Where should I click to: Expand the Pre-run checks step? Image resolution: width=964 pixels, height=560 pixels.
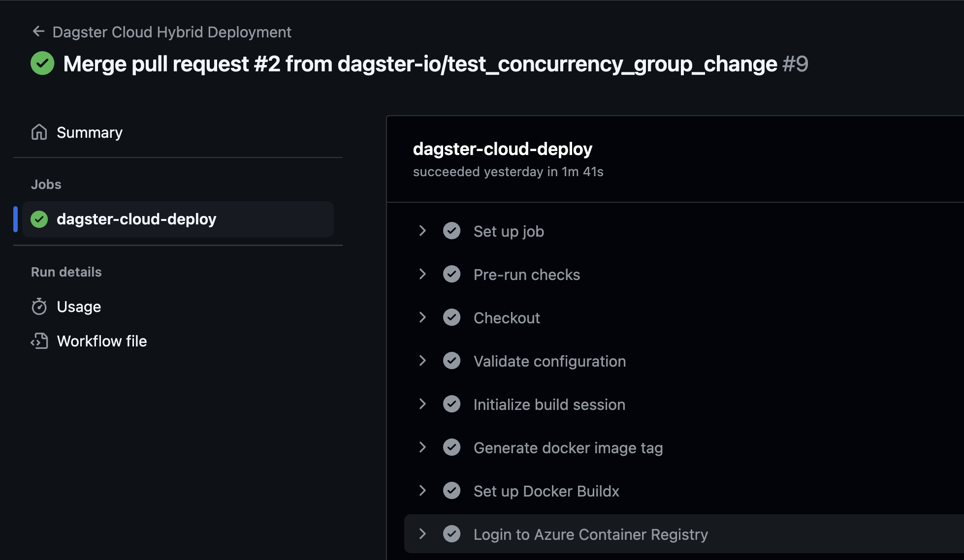coord(422,274)
